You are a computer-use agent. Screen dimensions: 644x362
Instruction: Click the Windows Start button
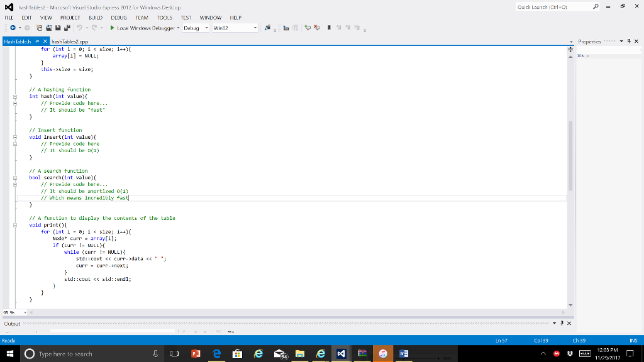coord(10,354)
